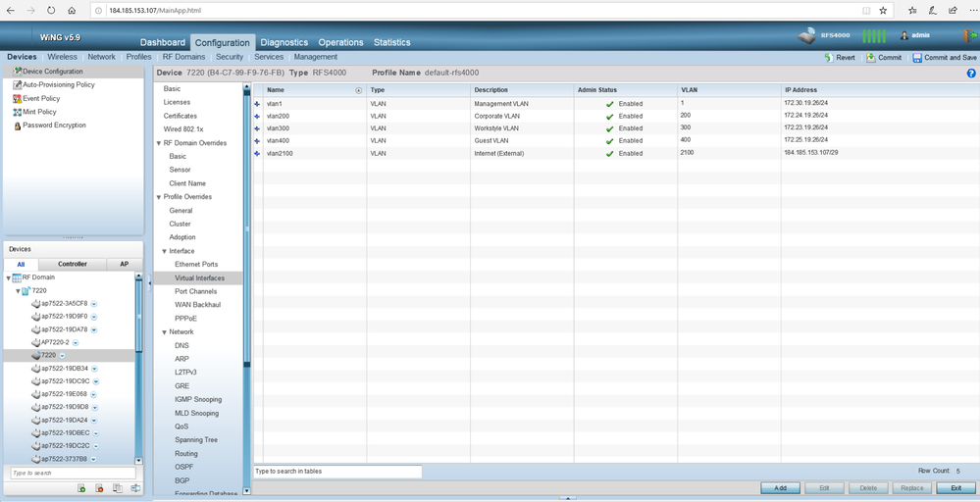This screenshot has width=980, height=502.
Task: Click the Revert changes icon
Action: (829, 58)
